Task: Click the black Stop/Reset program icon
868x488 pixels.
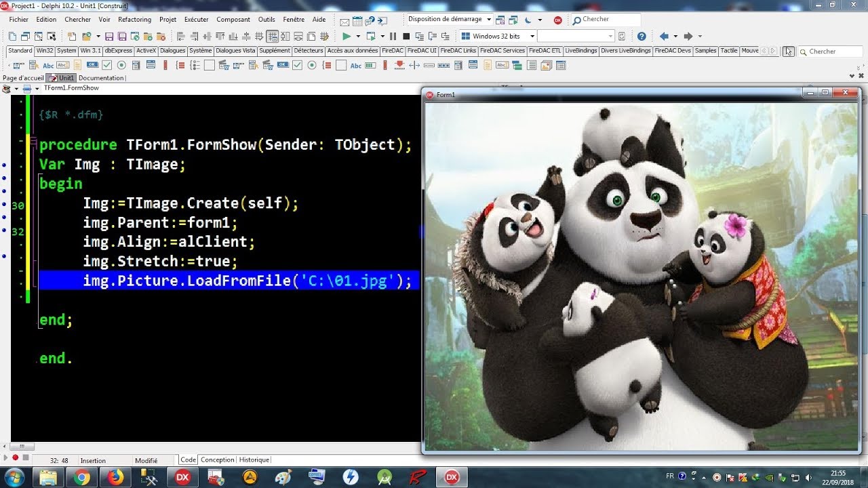Action: pyautogui.click(x=406, y=36)
